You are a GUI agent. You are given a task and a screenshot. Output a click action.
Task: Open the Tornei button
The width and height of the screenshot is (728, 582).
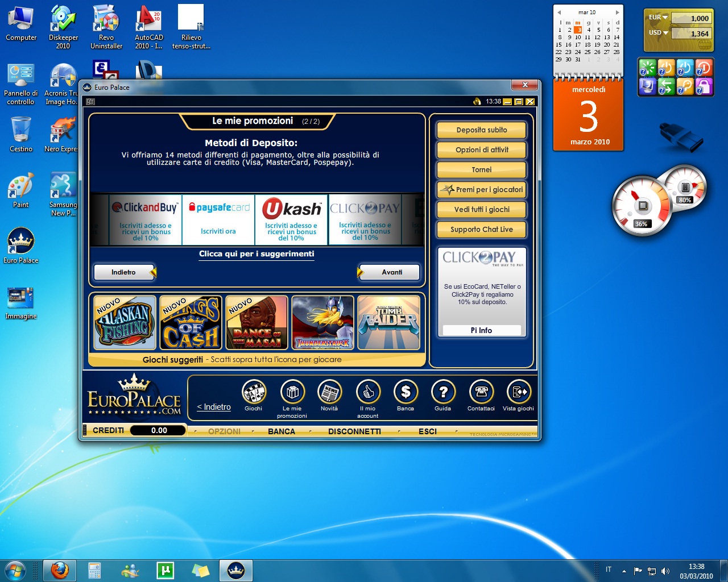482,170
